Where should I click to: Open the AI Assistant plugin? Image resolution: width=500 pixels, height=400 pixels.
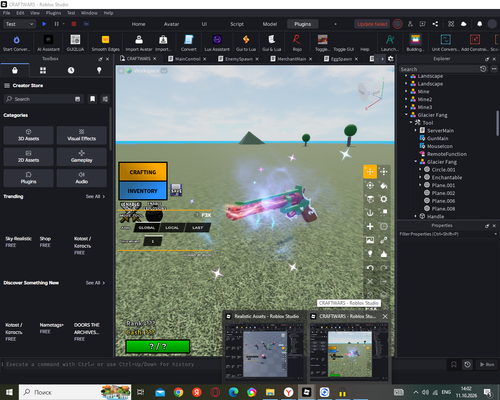tap(48, 40)
